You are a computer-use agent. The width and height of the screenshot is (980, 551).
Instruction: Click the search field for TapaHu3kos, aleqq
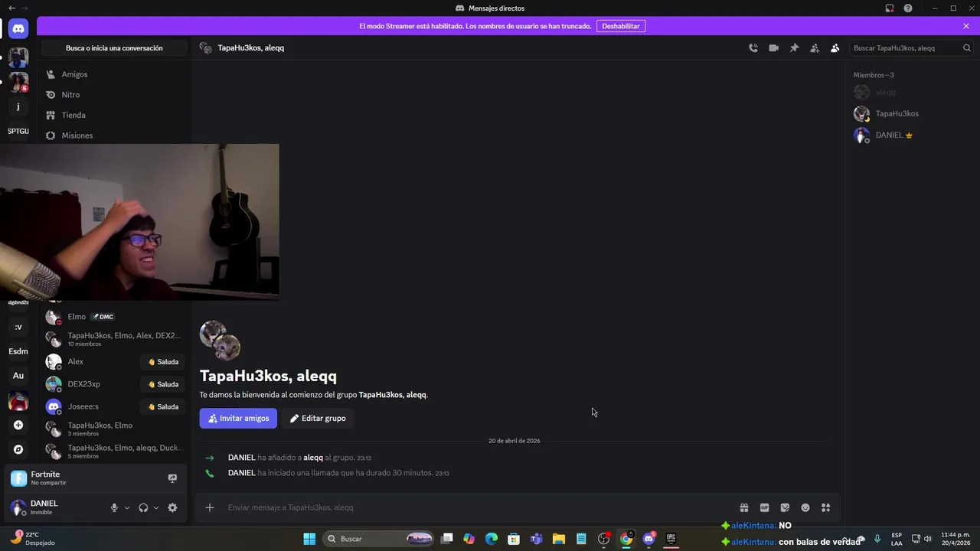click(x=911, y=47)
